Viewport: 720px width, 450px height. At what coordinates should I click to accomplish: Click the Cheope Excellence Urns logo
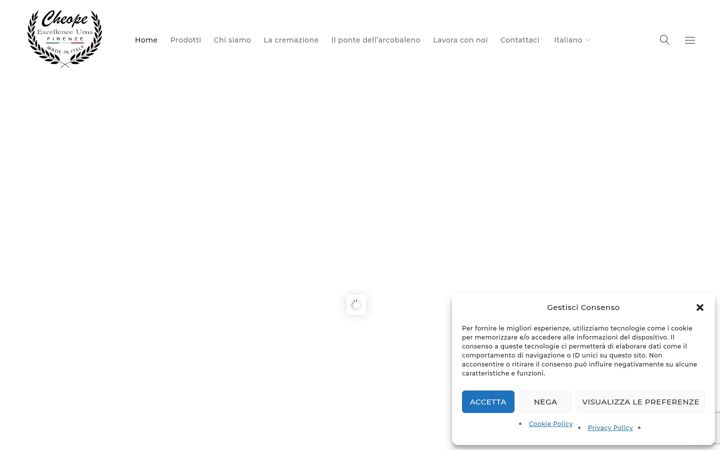(65, 39)
